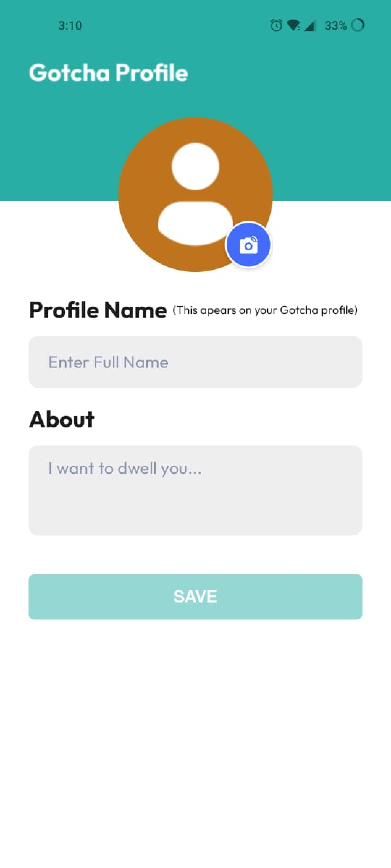The image size is (391, 868).
Task: Click the Profile Name label
Action: pos(98,310)
